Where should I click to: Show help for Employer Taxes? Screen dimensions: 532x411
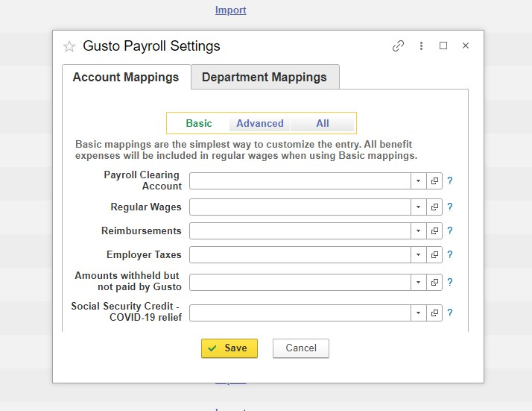[449, 254]
